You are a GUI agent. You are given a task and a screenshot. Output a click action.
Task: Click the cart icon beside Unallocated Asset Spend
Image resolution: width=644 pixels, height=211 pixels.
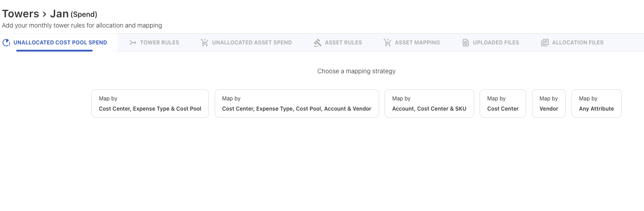pyautogui.click(x=204, y=43)
